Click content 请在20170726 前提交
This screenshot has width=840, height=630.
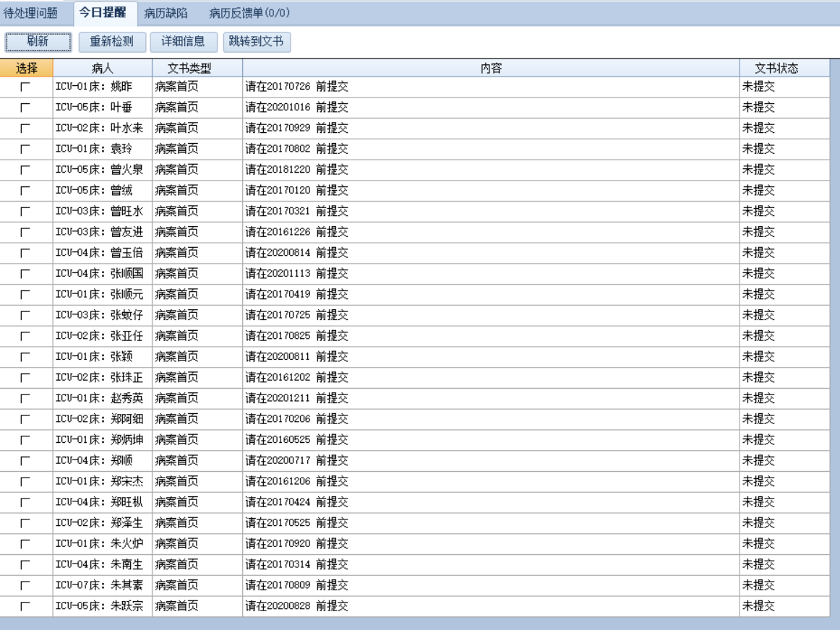coord(297,87)
